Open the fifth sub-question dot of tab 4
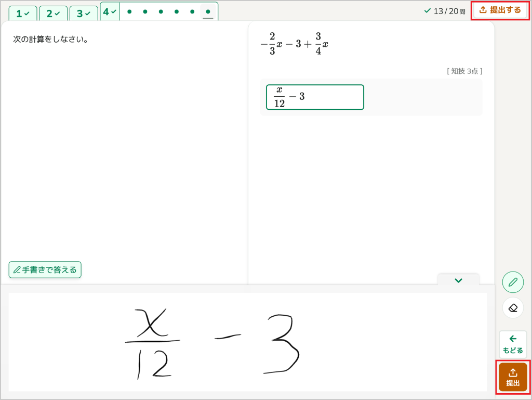 pyautogui.click(x=192, y=11)
